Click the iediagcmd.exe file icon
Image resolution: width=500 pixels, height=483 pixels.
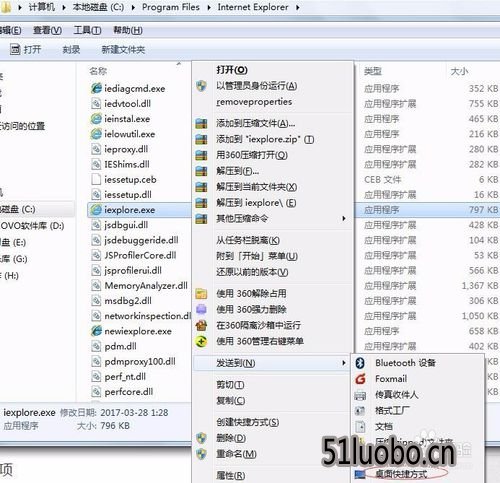tap(96, 88)
